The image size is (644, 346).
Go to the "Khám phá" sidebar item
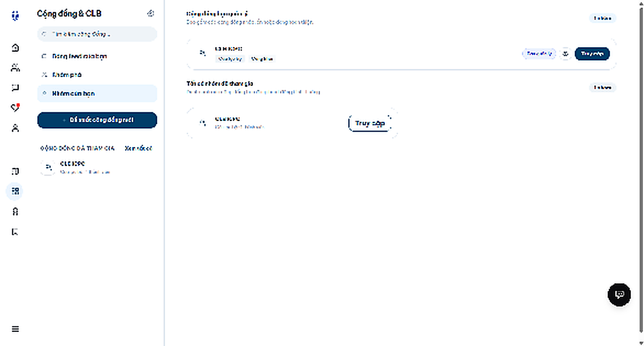click(x=97, y=75)
